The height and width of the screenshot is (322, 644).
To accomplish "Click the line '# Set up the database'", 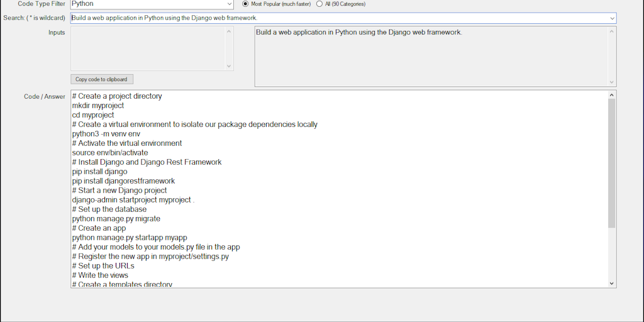I will tap(109, 209).
